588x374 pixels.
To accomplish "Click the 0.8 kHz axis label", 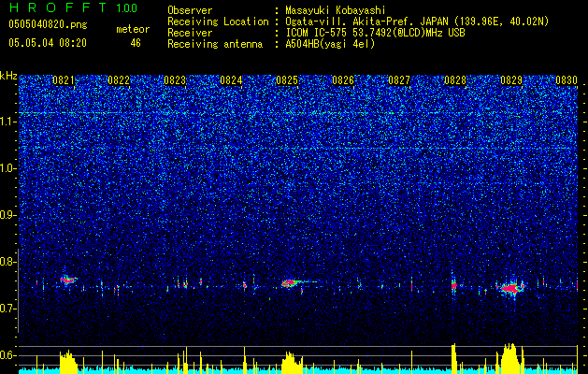I will (x=7, y=262).
